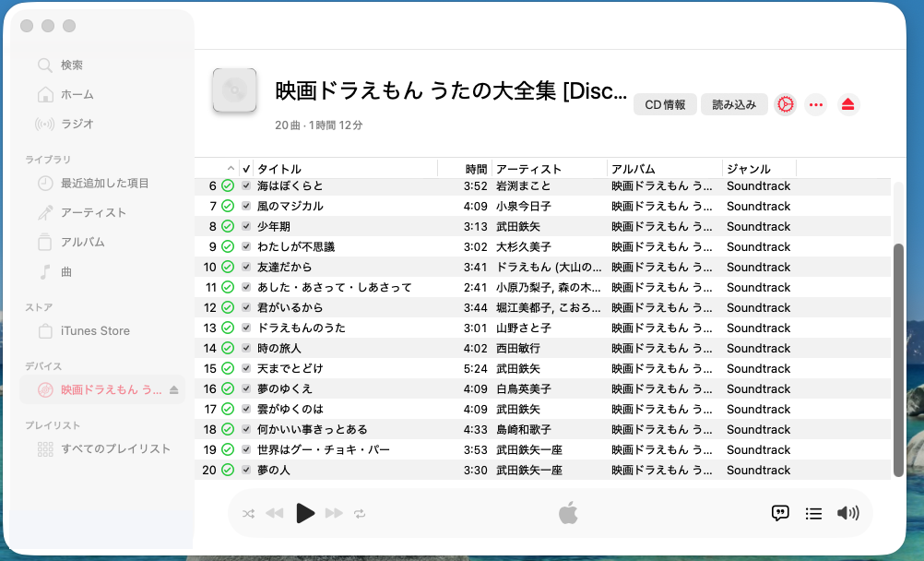Open the red more options ellipsis

point(815,104)
